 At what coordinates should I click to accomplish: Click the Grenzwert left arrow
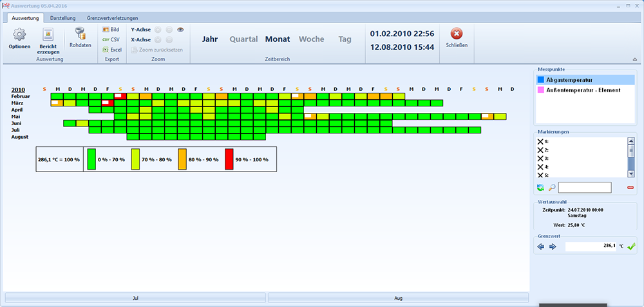[541, 246]
